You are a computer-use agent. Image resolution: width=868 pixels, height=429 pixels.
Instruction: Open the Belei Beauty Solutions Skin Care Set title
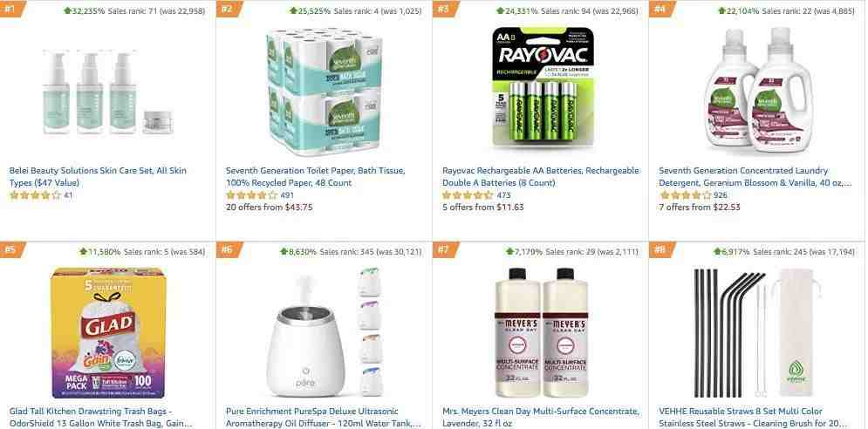point(98,177)
